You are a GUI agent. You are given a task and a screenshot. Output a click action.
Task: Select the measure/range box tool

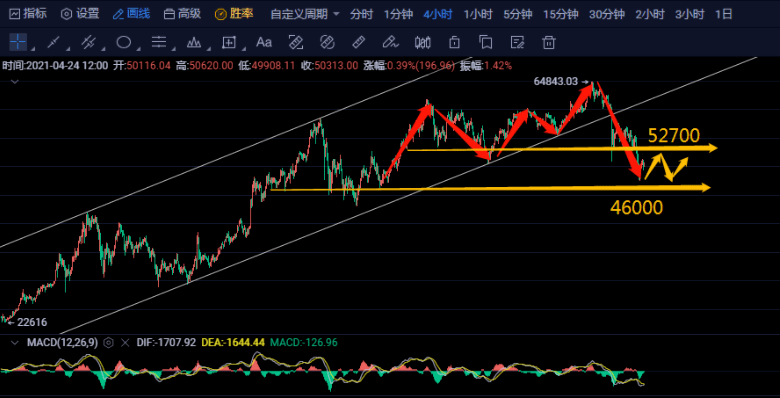229,42
